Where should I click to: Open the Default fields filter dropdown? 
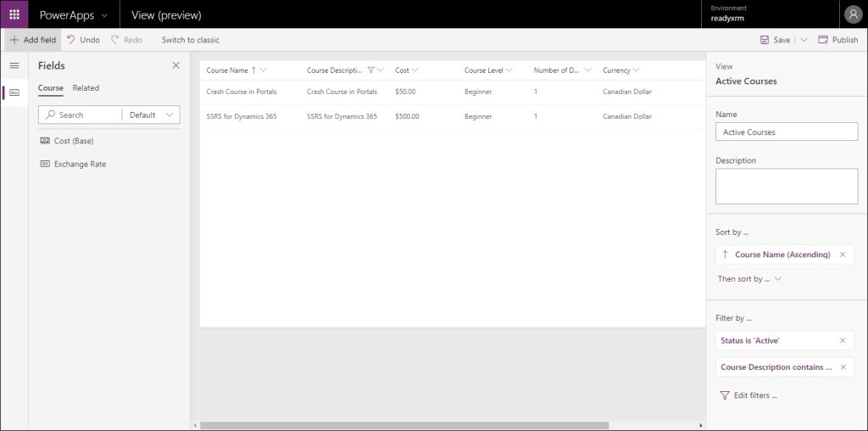[x=152, y=115]
